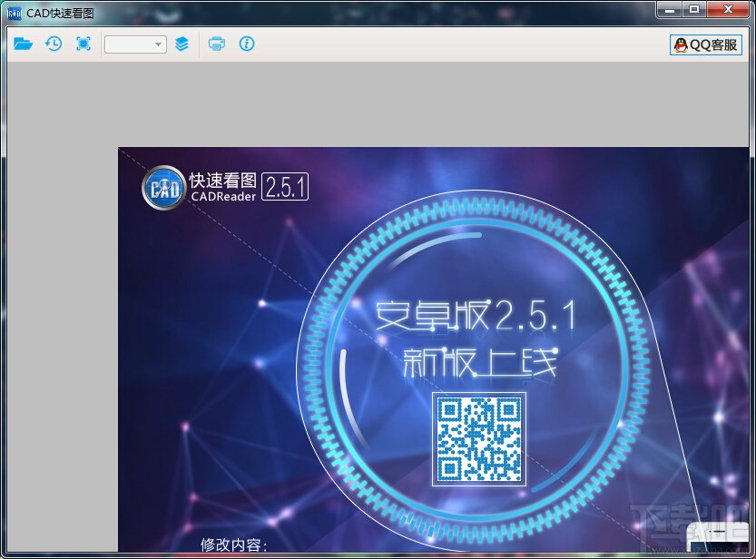The height and width of the screenshot is (559, 756).
Task: Click the 2.5.1 version badge
Action: (x=285, y=187)
